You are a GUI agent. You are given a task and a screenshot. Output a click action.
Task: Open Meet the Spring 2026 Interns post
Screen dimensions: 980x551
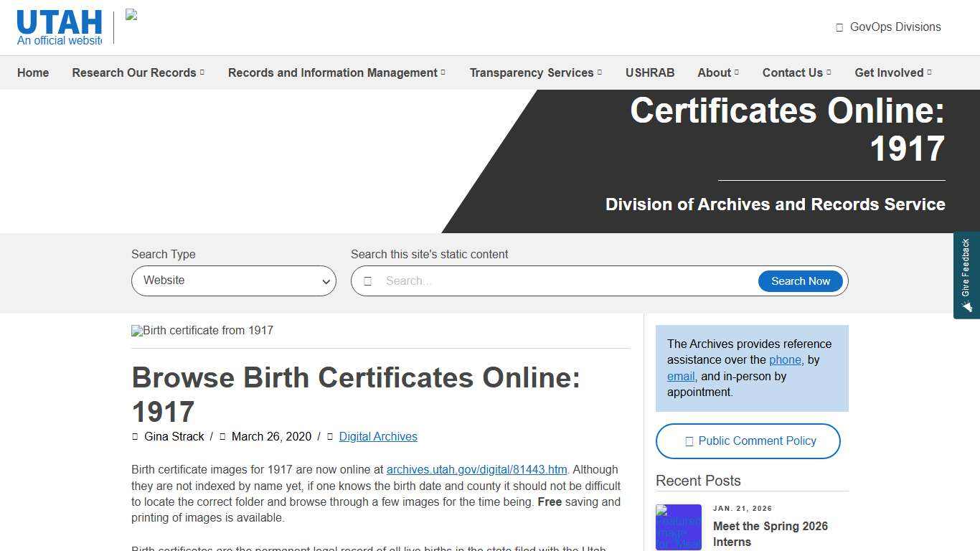coord(770,534)
